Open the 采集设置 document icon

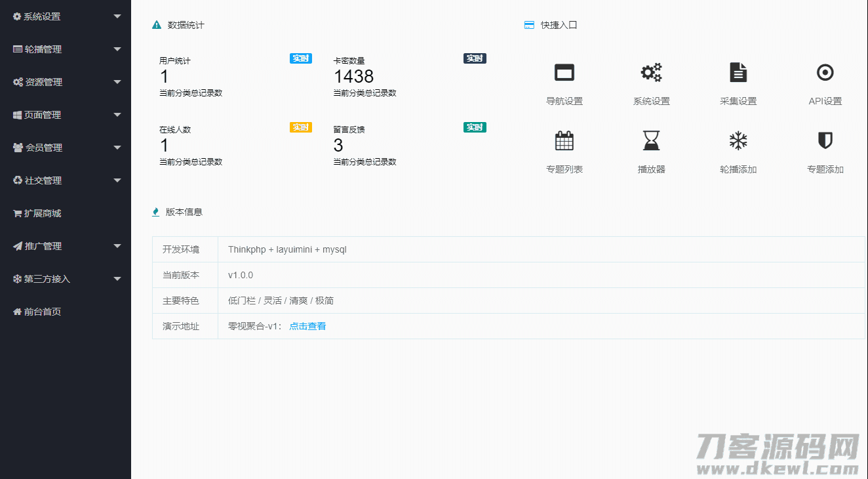[738, 72]
